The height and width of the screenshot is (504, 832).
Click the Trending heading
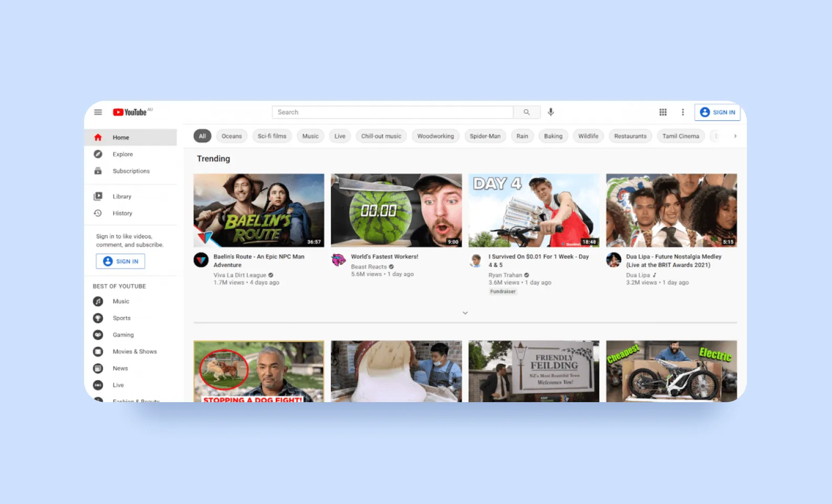pyautogui.click(x=213, y=159)
